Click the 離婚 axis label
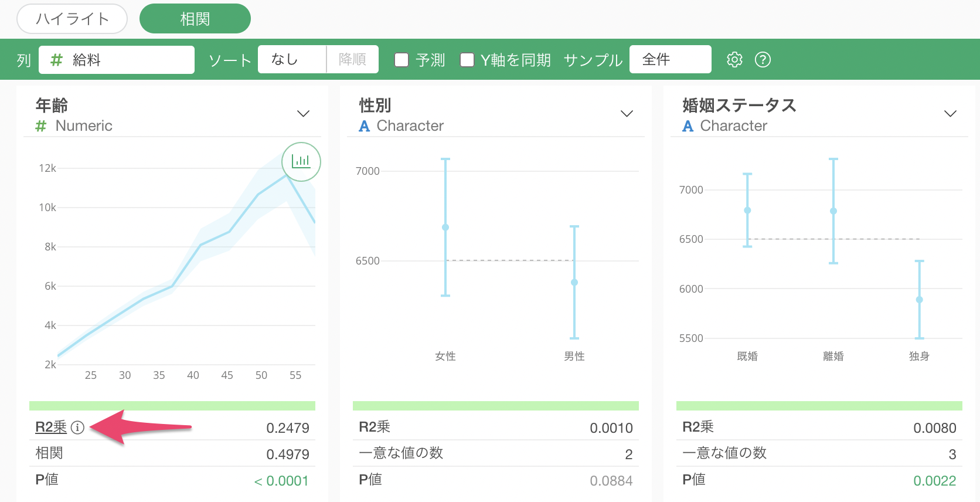This screenshot has width=980, height=502. (833, 356)
